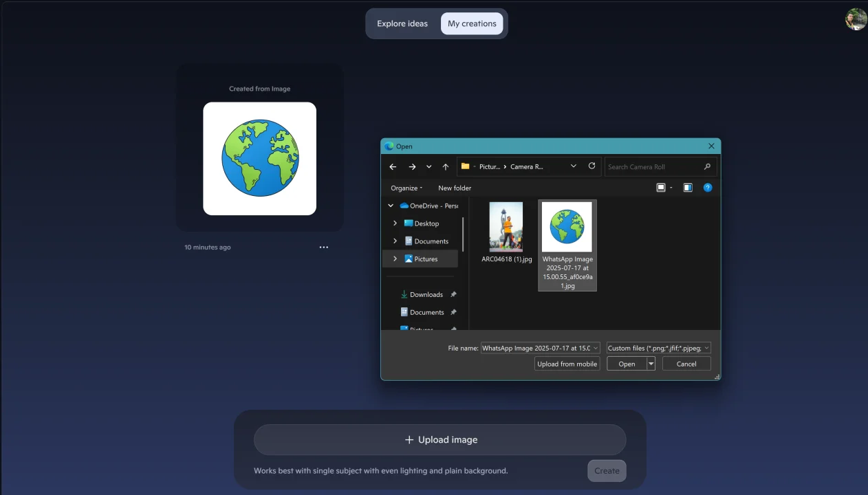Open the view options dropdown arrow

point(671,188)
